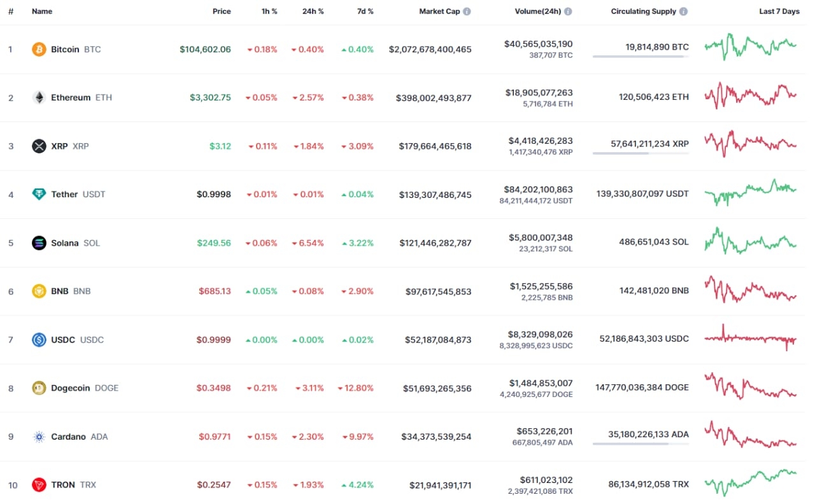815x504 pixels.
Task: Click the BNB logo icon
Action: pos(39,291)
